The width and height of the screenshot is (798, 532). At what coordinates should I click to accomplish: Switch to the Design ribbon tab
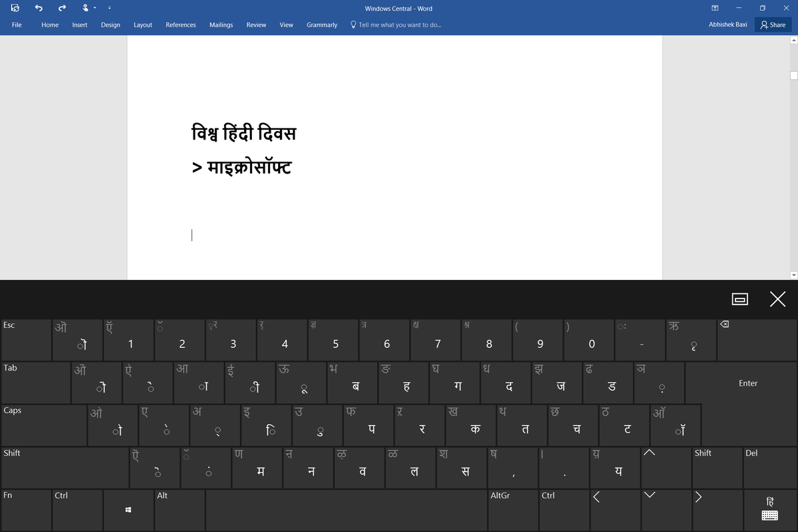[110, 25]
